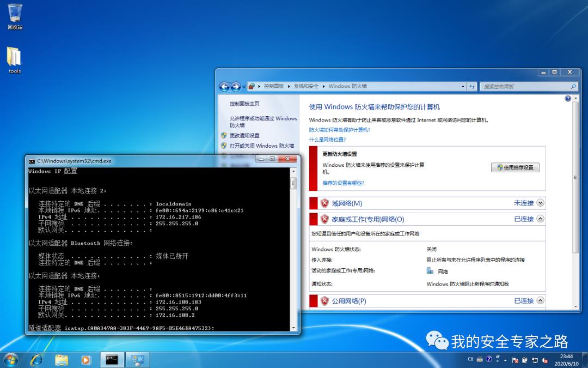The width and height of the screenshot is (588, 368).
Task: Open recent pages dropdown beside forward button
Action: click(244, 87)
